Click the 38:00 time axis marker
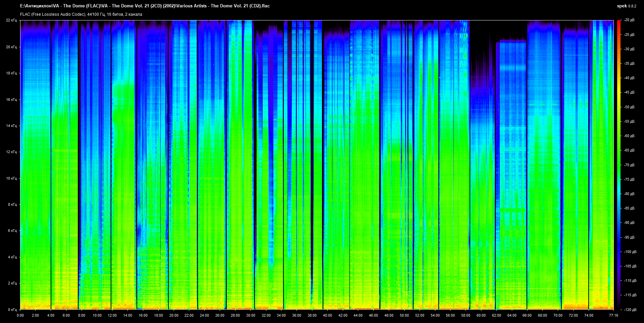 [x=312, y=315]
